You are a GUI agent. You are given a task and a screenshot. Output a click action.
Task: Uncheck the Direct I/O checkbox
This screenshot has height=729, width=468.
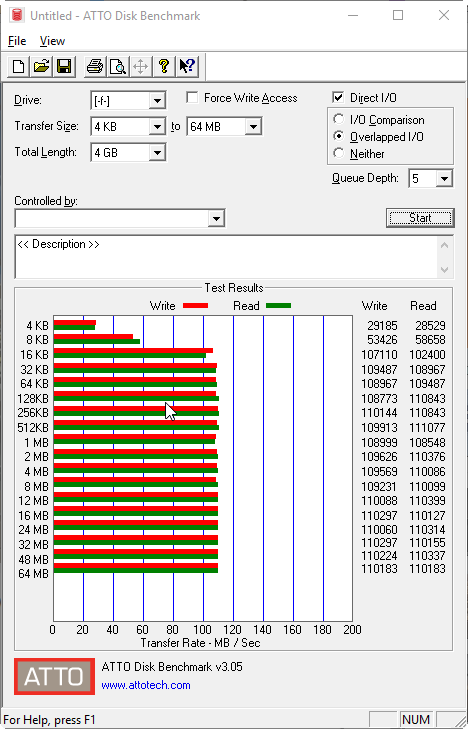coord(338,98)
